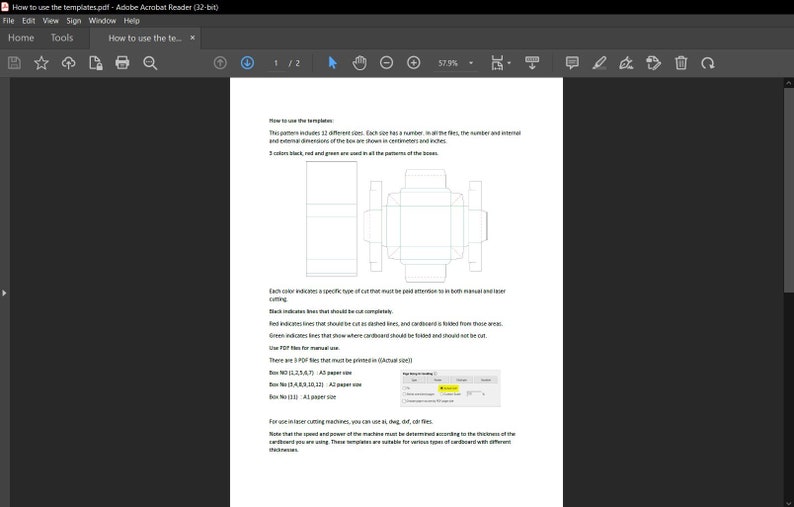Open the View menu
This screenshot has height=507, width=794.
pyautogui.click(x=50, y=21)
